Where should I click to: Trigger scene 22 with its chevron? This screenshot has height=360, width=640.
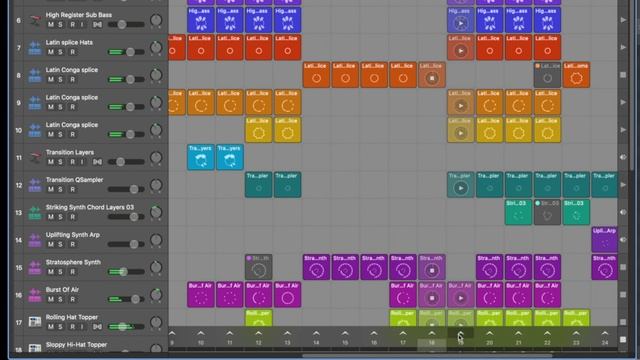click(547, 333)
